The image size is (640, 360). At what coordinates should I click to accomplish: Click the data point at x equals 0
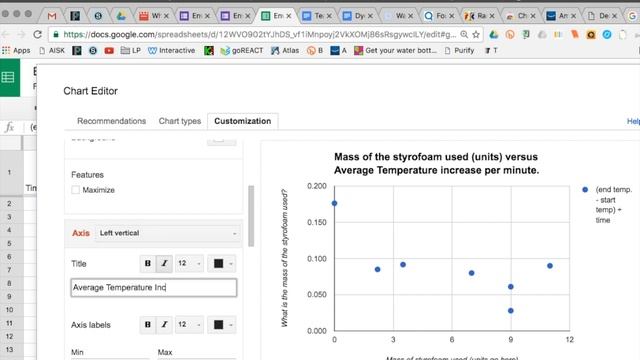(x=334, y=203)
